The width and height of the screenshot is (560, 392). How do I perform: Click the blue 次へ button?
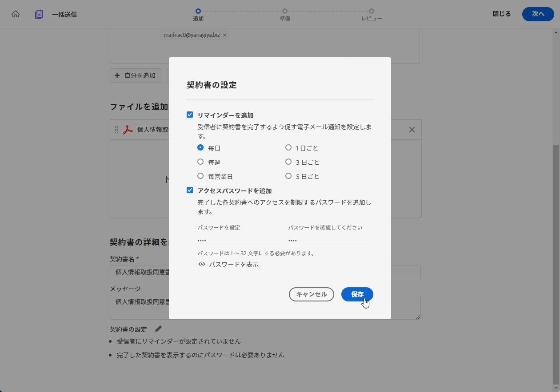click(x=538, y=14)
